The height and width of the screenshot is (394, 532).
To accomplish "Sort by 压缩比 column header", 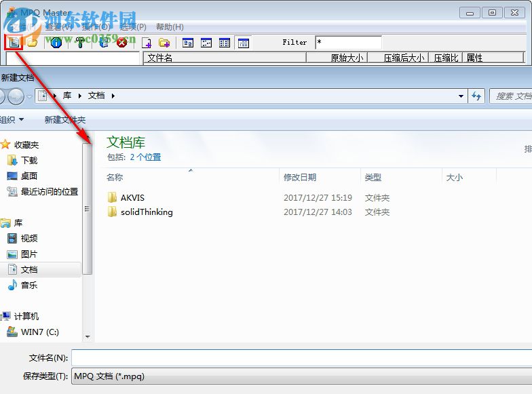I will tap(446, 58).
